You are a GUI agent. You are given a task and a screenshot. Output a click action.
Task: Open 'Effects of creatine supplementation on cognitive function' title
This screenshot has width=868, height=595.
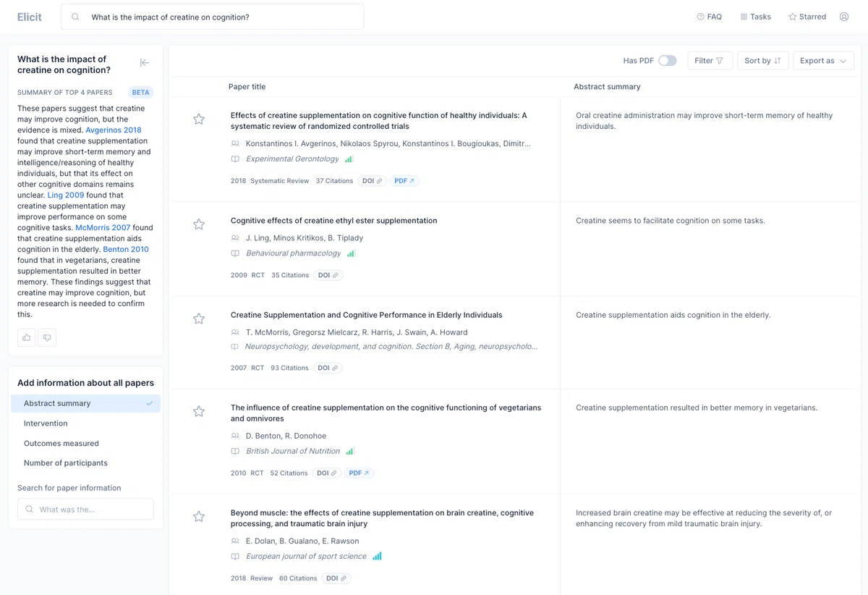[x=379, y=120]
